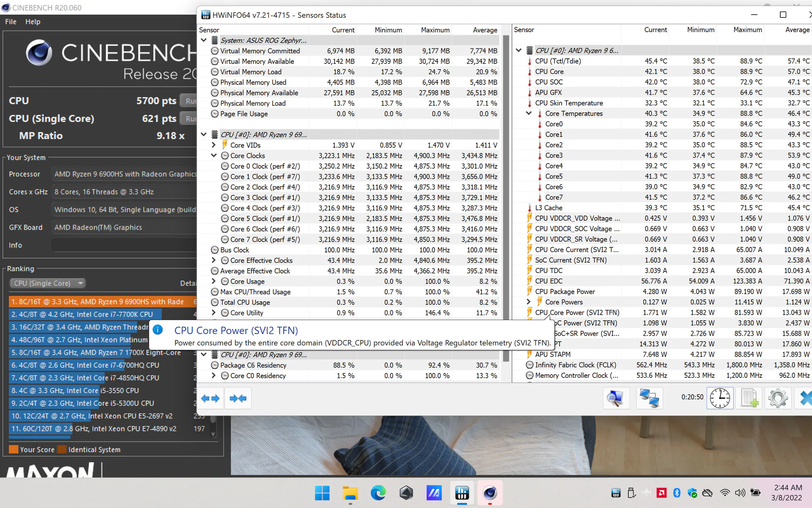
Task: Open HWiNFO sensor settings gear
Action: click(778, 398)
